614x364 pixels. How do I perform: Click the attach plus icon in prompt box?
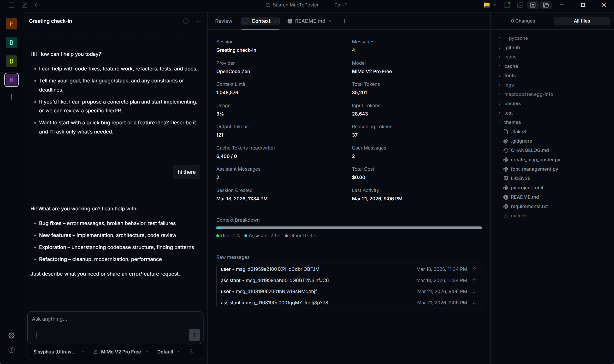36,335
